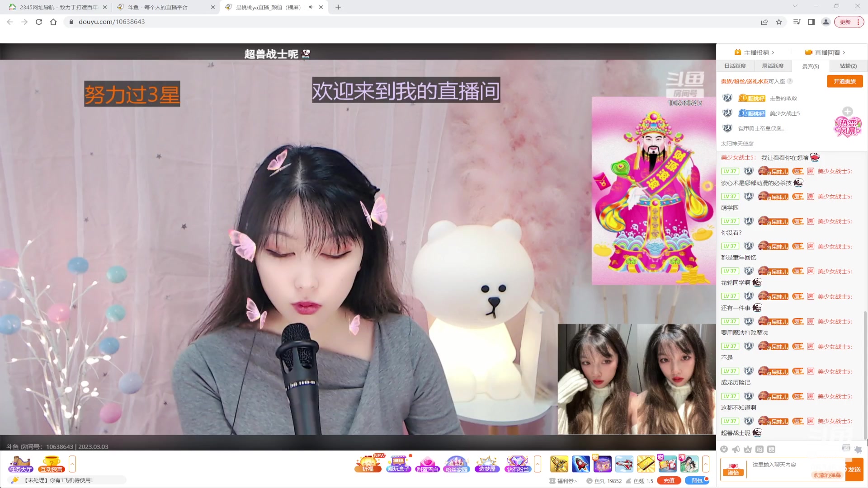This screenshot has width=868, height=488.
Task: Switch to the 日活跃度 tab
Action: coord(736,66)
